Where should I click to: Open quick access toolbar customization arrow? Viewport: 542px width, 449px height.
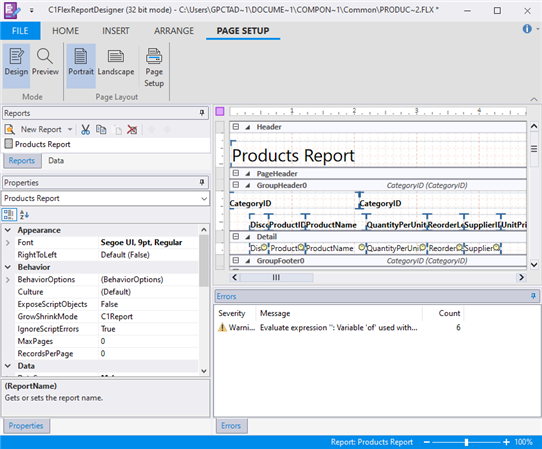[x=31, y=10]
